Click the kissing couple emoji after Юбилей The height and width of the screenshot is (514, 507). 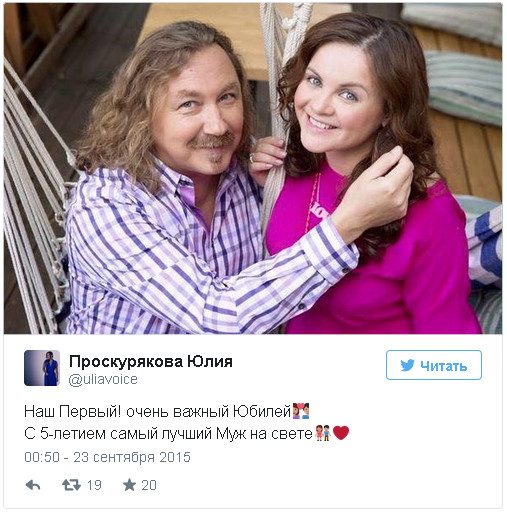301,411
